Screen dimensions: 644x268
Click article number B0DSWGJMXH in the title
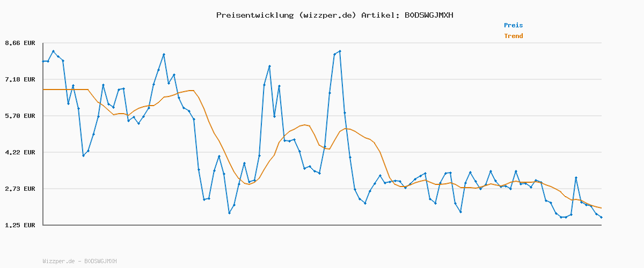coord(428,15)
